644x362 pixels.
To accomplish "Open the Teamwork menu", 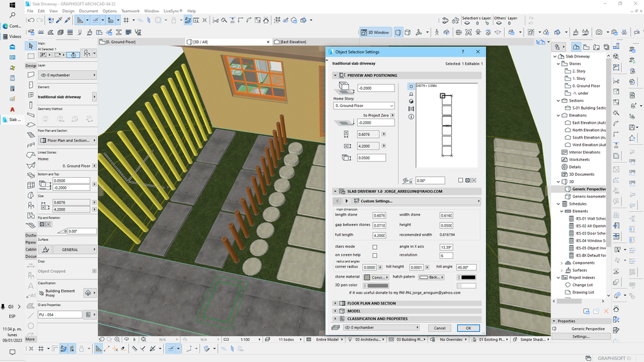I will tap(130, 11).
